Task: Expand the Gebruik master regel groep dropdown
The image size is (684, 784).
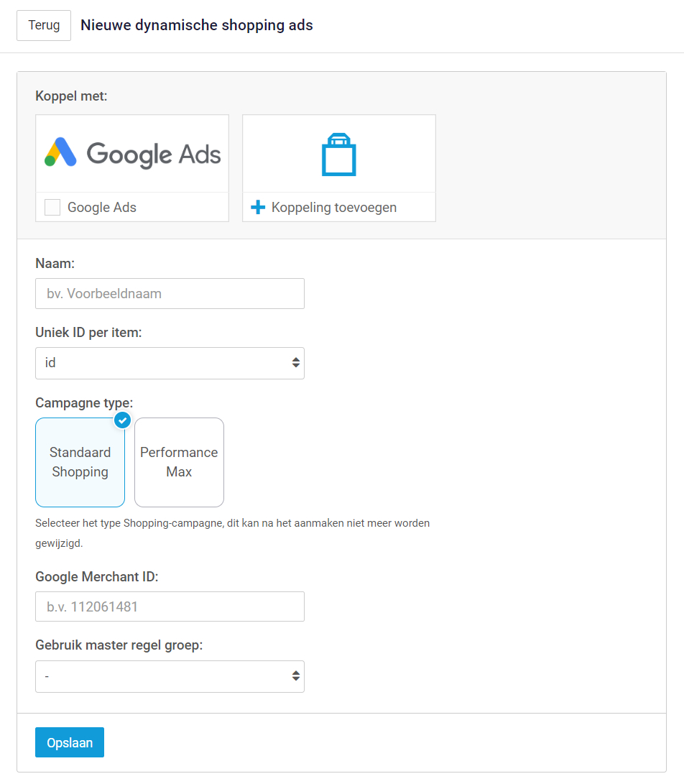Action: (170, 676)
